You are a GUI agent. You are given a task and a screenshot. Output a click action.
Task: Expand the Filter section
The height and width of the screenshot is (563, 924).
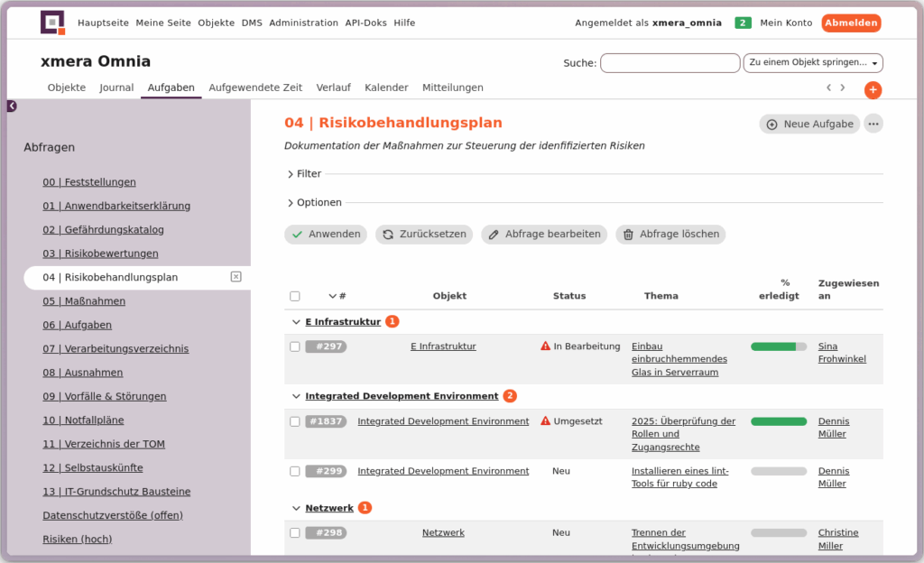click(x=304, y=174)
